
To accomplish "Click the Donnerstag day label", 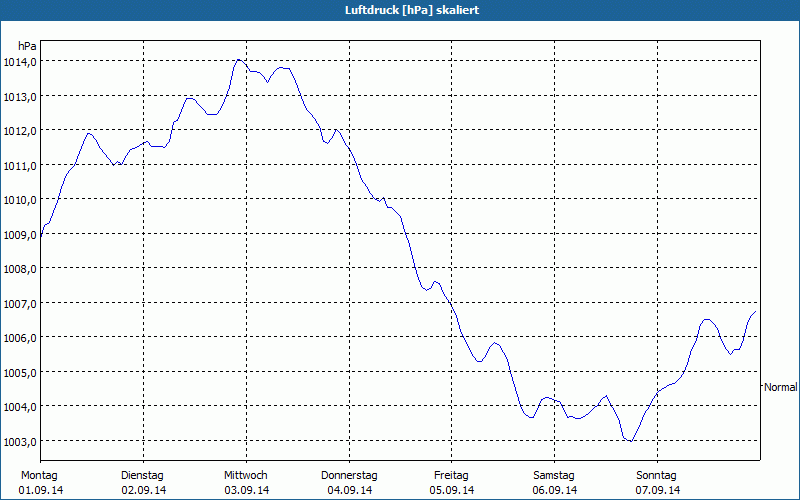I will coord(349,476).
